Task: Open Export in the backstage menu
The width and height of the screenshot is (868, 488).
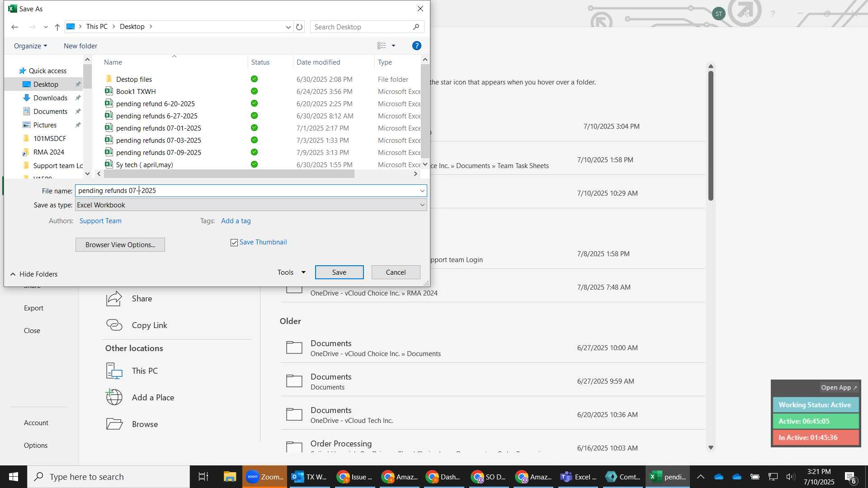Action: coord(33,308)
